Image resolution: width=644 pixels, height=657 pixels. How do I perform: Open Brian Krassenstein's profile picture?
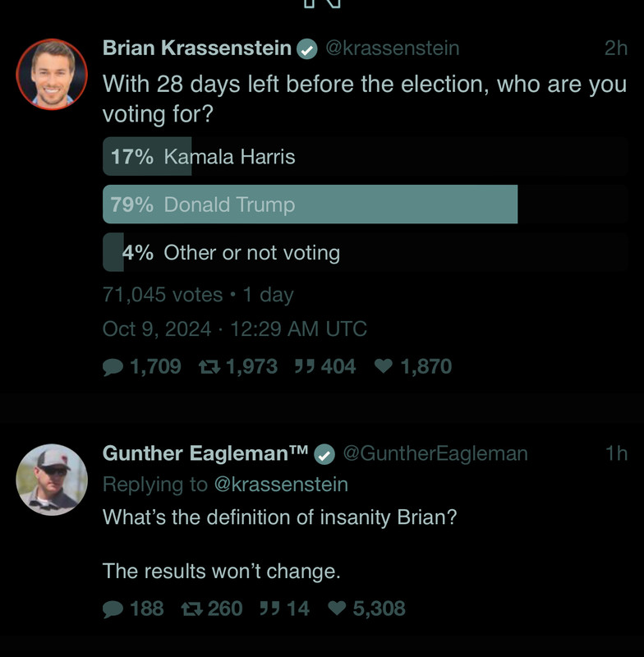52,74
